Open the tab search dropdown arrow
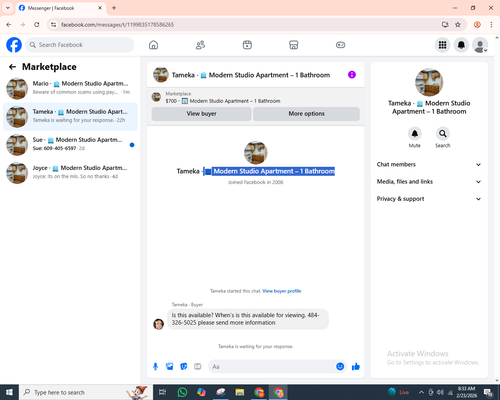The image size is (500, 400). [x=8, y=8]
